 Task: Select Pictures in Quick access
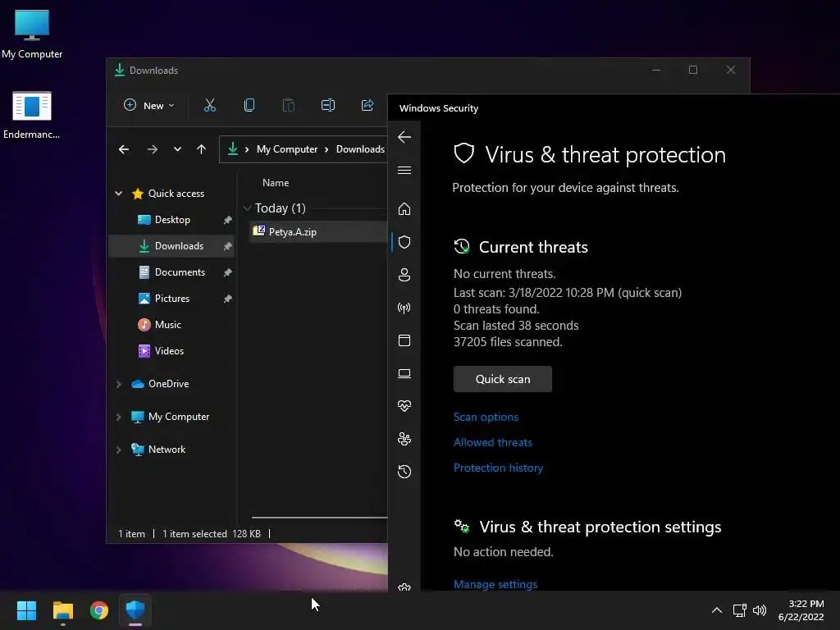tap(172, 299)
